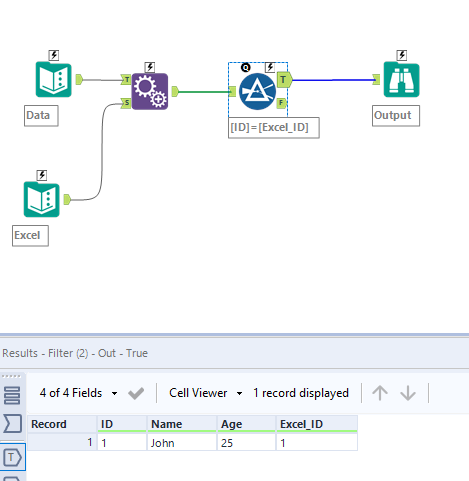
Task: Select the Age cell with value 25
Action: pyautogui.click(x=246, y=443)
